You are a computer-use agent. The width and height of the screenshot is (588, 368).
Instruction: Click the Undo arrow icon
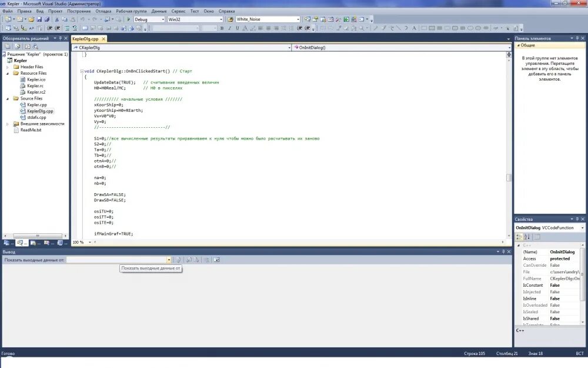coord(82,19)
